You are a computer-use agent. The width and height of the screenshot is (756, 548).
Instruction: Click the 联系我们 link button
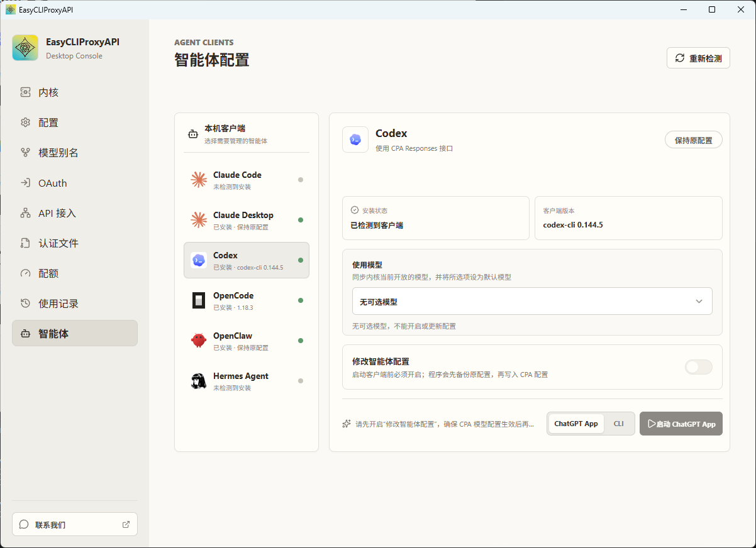pos(75,524)
